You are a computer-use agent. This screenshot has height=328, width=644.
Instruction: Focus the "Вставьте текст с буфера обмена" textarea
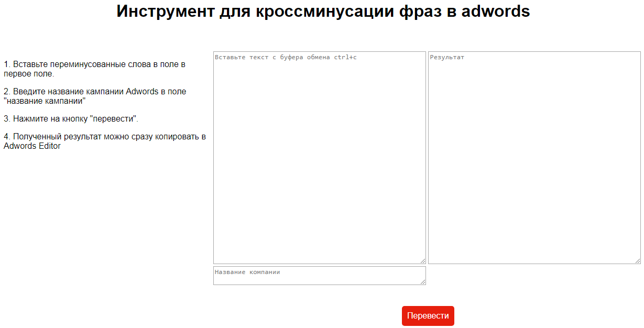[320, 157]
